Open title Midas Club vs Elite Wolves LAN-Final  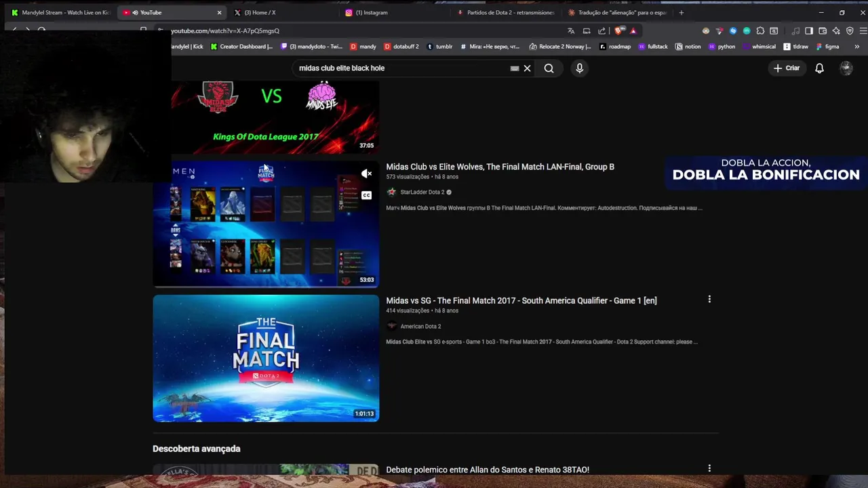click(x=500, y=167)
